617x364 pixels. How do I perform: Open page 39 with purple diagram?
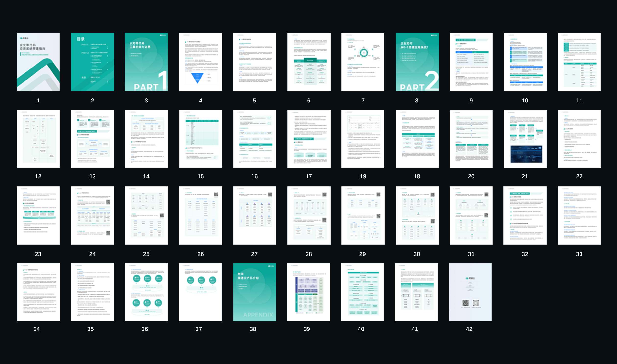pyautogui.click(x=308, y=292)
